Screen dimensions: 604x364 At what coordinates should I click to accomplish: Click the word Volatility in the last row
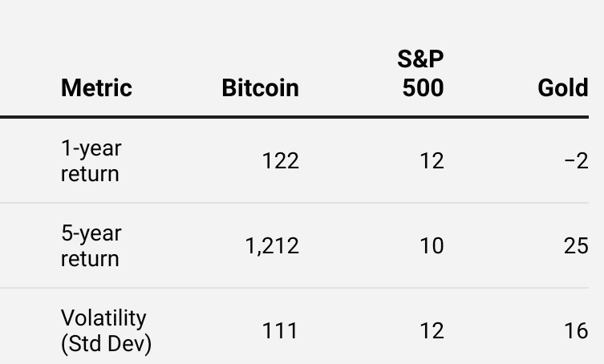[x=103, y=317]
